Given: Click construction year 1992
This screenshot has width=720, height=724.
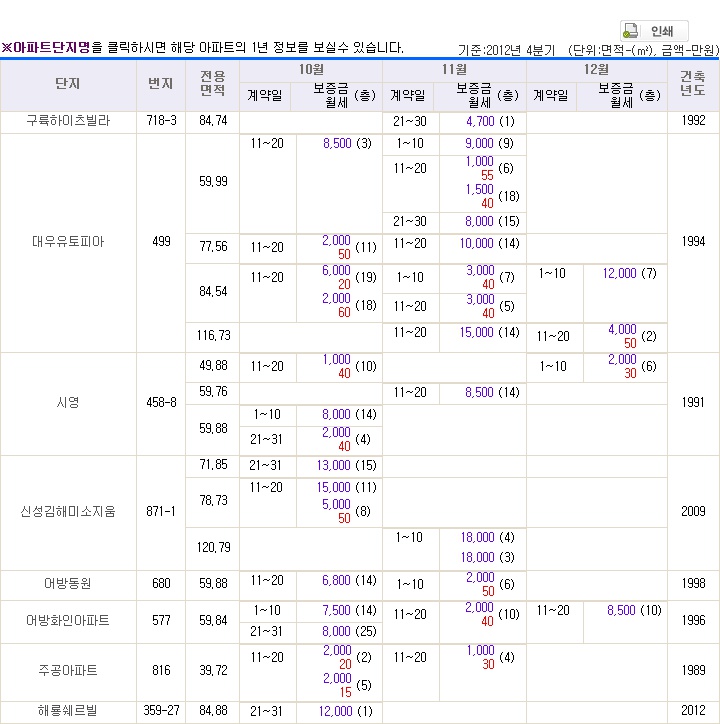Looking at the screenshot, I should tap(693, 121).
